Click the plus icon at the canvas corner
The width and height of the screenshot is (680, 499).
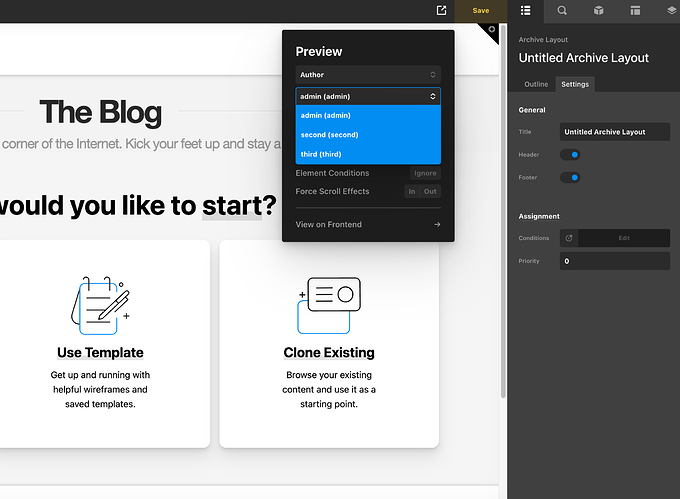[492, 30]
